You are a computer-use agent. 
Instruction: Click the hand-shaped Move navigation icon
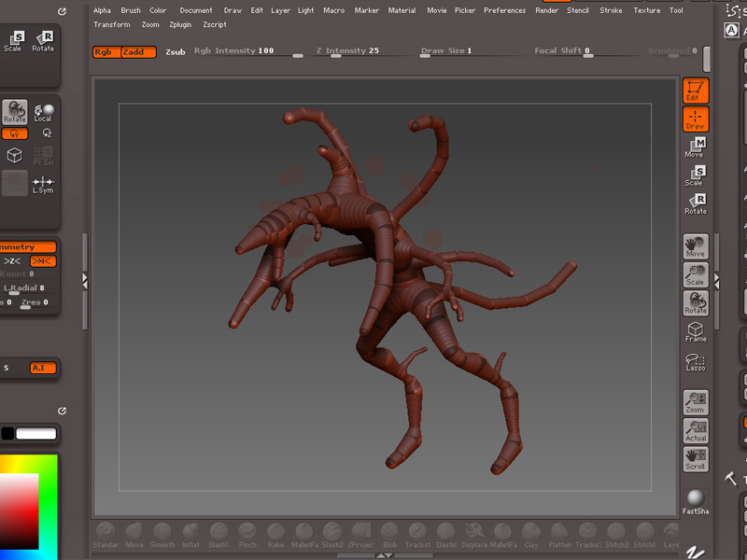(696, 246)
